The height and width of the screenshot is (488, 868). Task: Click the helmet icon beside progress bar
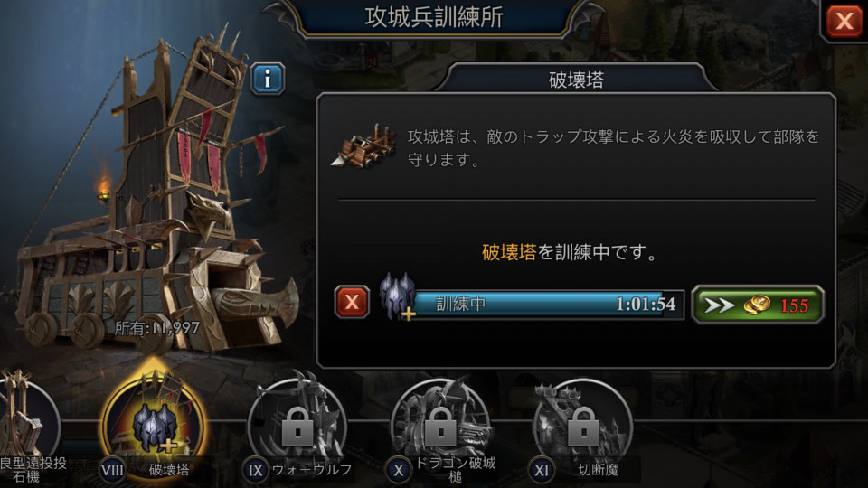pos(397,296)
